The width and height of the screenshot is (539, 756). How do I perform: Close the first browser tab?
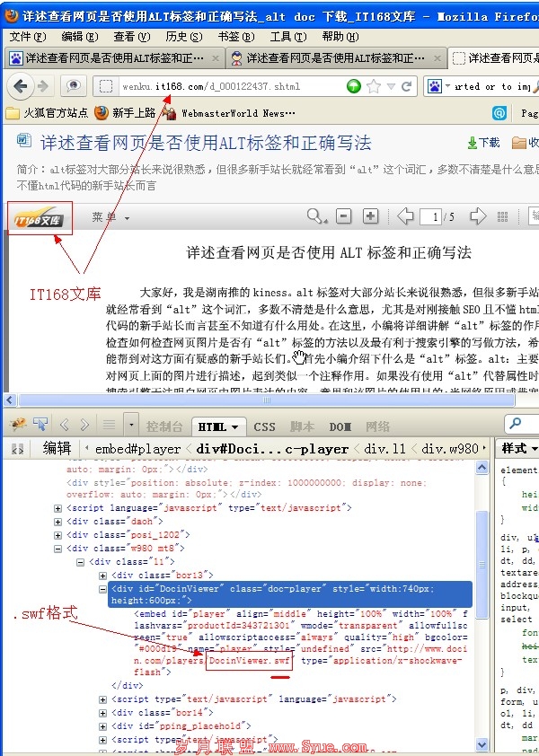pos(216,59)
